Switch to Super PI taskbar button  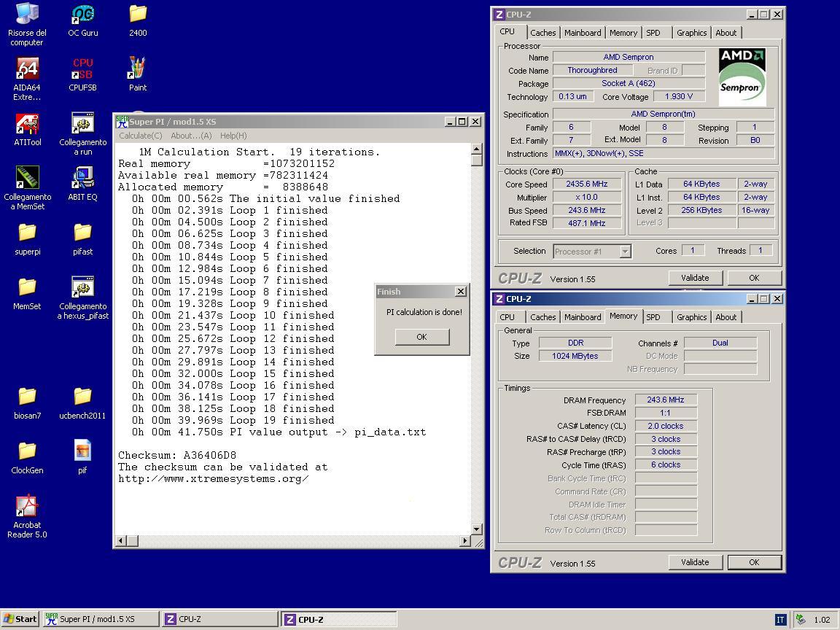(100, 619)
